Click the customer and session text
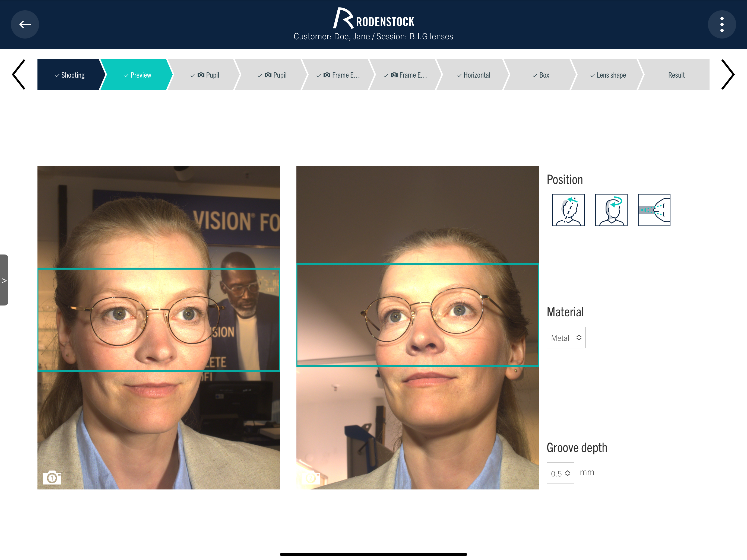This screenshot has height=560, width=747. pyautogui.click(x=373, y=36)
